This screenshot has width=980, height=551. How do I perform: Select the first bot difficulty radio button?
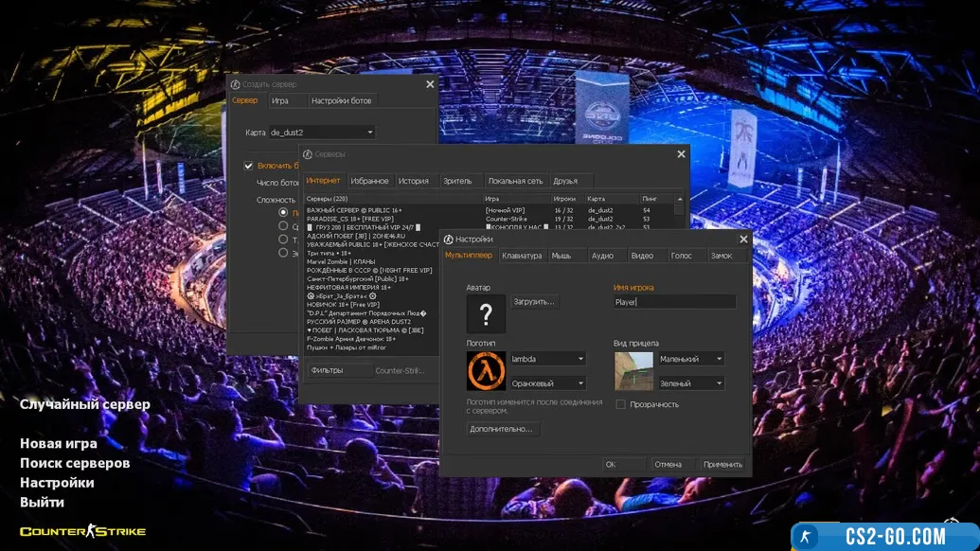(283, 213)
